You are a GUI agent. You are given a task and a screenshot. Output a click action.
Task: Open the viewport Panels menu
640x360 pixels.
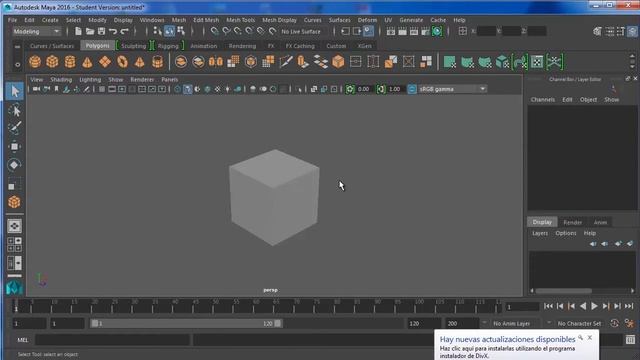[x=169, y=80]
